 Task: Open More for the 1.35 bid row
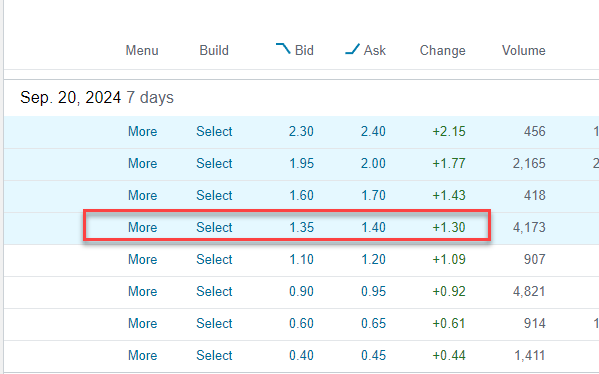(x=142, y=227)
